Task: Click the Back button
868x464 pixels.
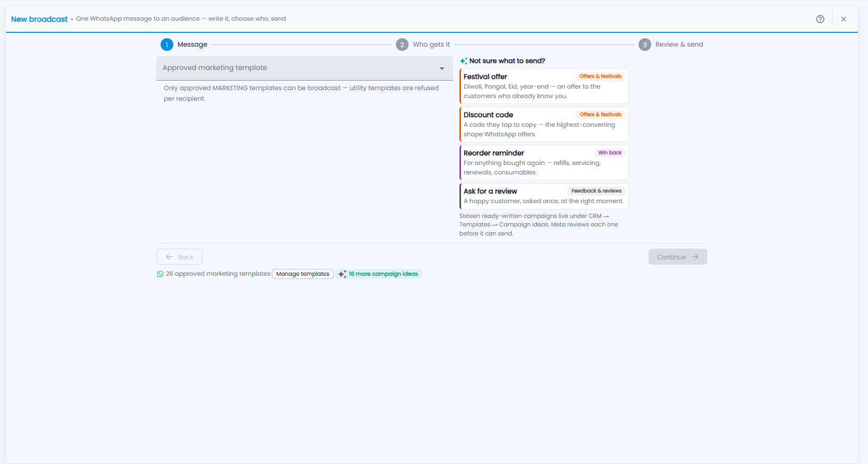Action: click(x=179, y=257)
